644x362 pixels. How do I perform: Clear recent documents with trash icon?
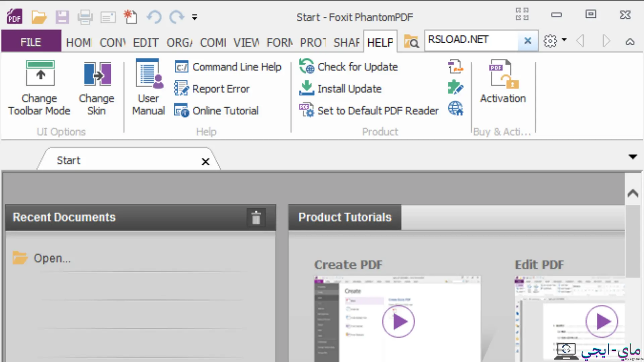click(256, 217)
